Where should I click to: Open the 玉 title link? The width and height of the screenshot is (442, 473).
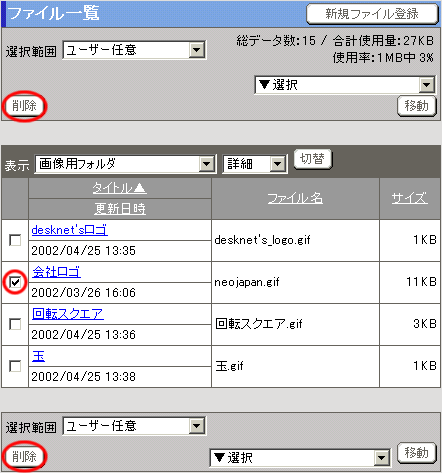point(38,356)
